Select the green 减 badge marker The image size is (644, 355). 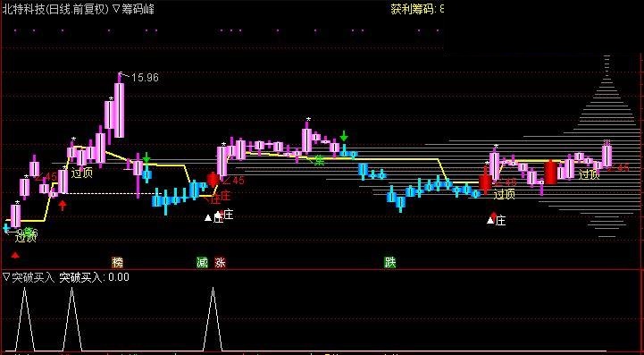coord(202,262)
